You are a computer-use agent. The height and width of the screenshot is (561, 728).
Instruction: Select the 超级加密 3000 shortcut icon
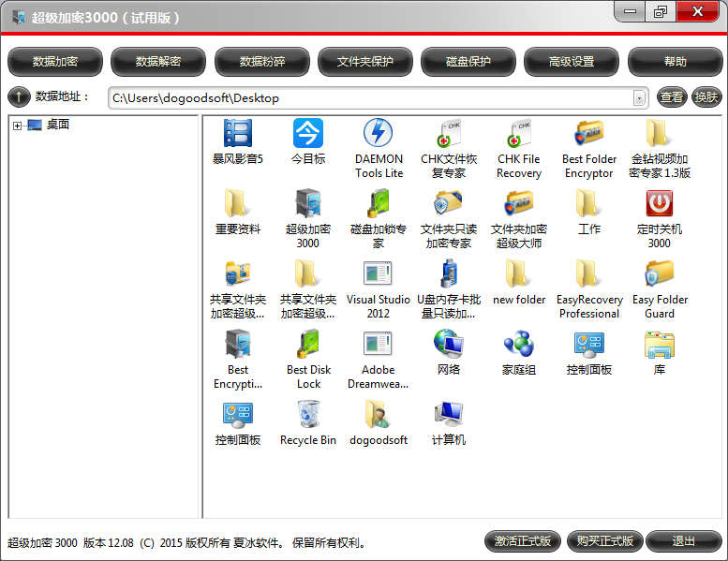pos(308,204)
